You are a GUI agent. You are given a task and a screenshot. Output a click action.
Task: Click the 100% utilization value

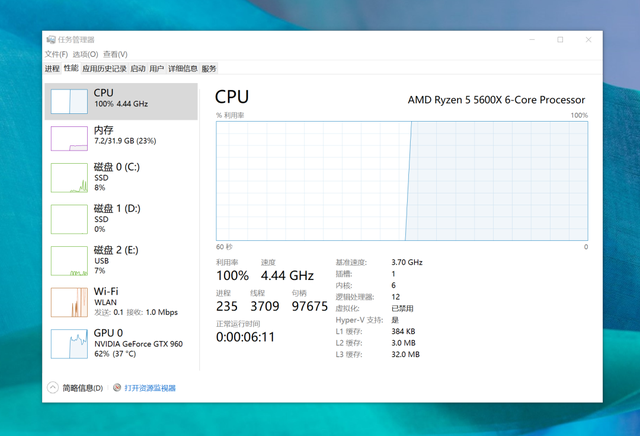coord(232,276)
